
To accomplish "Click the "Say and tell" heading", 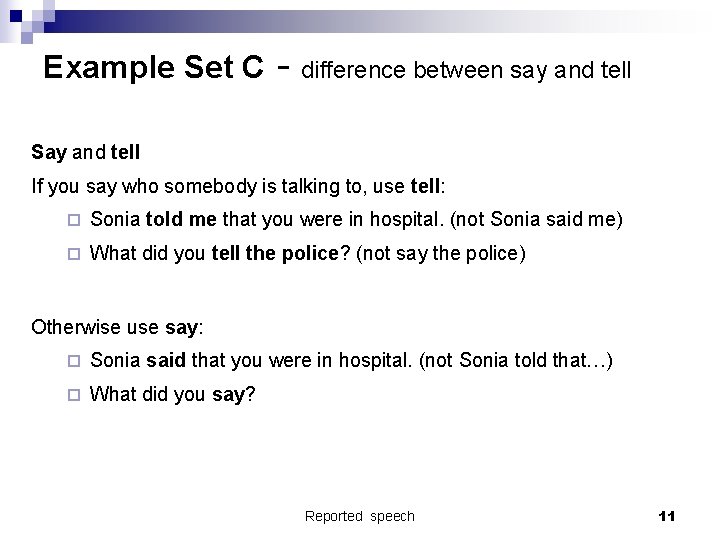I will pos(86,153).
